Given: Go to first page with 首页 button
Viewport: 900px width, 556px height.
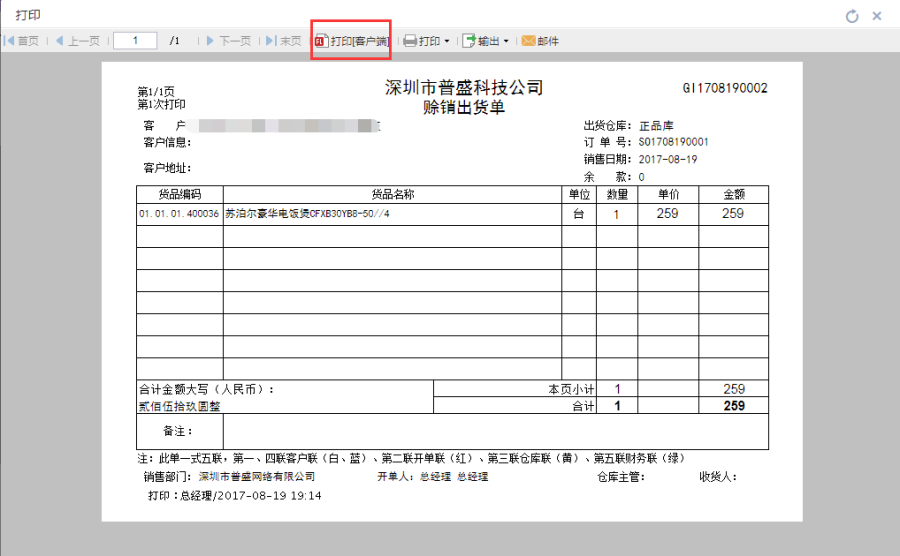Looking at the screenshot, I should click(x=22, y=41).
